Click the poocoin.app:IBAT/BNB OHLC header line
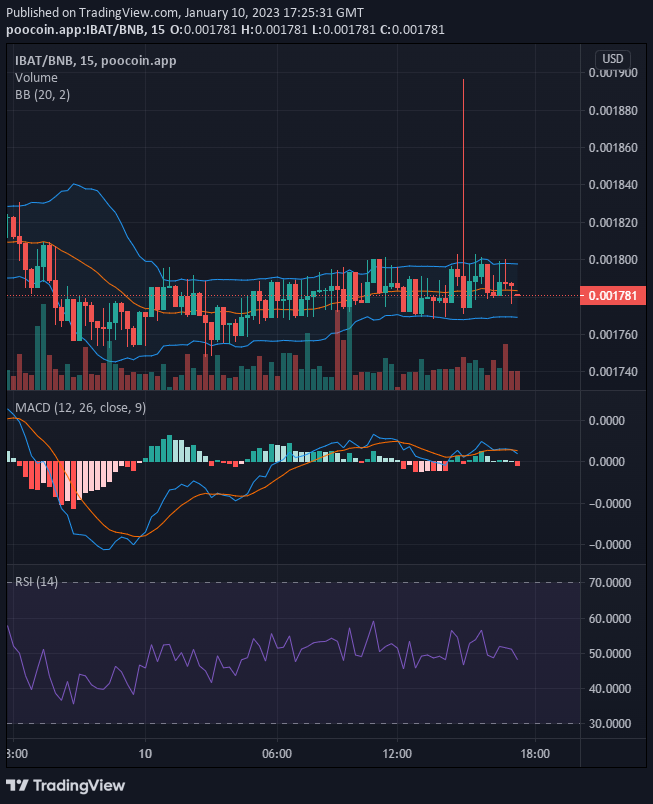This screenshot has height=804, width=653. pyautogui.click(x=226, y=30)
